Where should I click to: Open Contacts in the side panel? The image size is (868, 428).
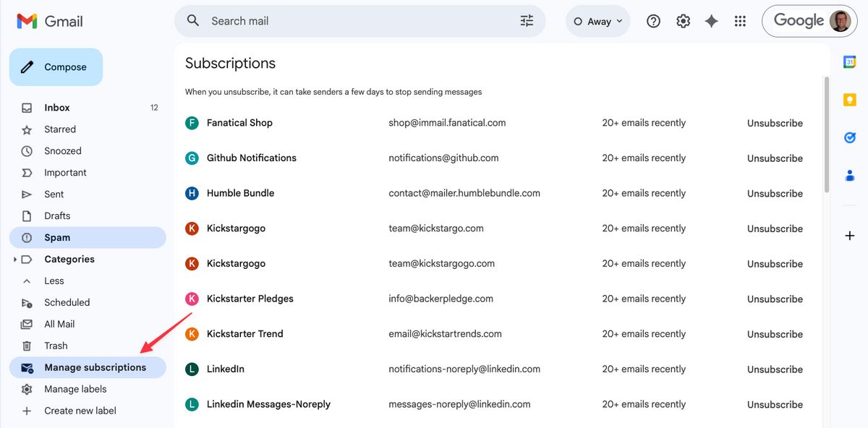tap(849, 174)
